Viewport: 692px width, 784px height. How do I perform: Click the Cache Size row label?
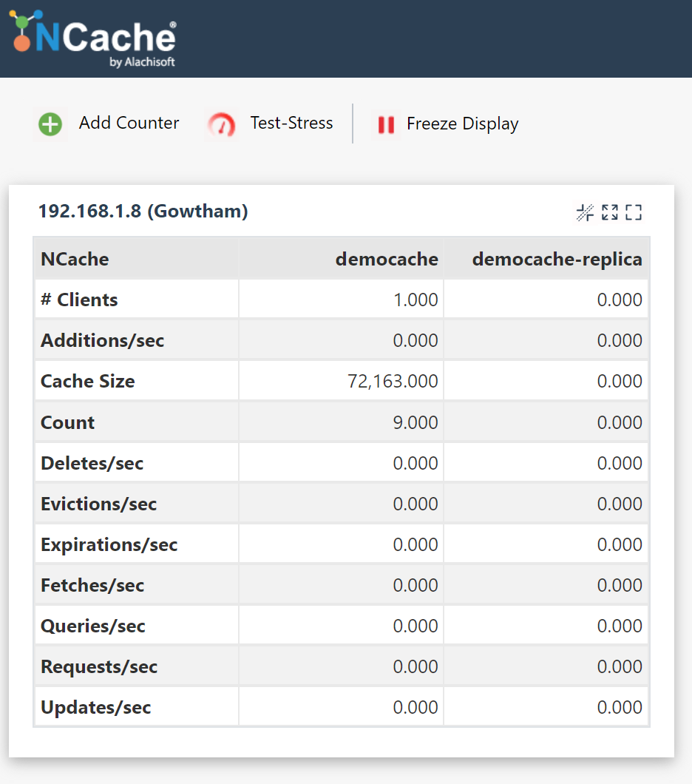point(88,382)
